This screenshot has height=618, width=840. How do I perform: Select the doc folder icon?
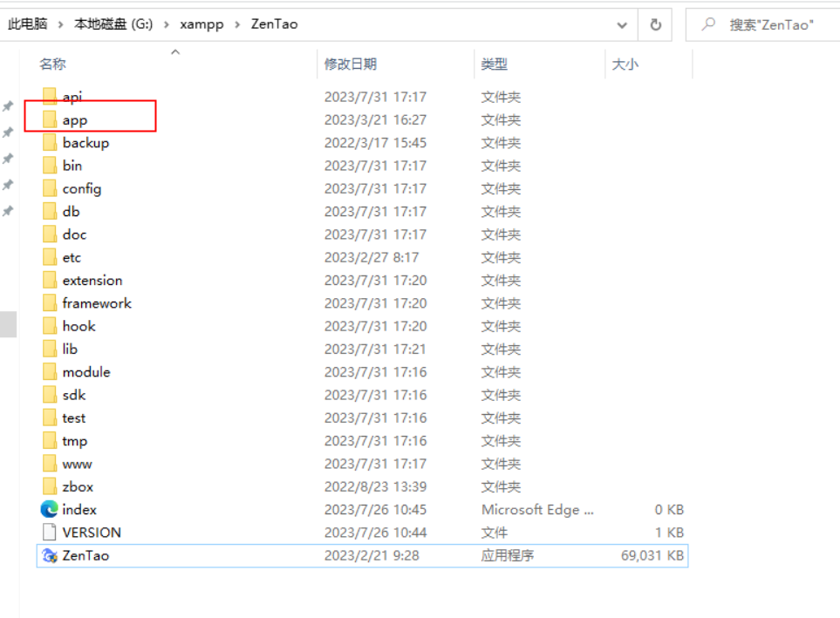(x=50, y=234)
